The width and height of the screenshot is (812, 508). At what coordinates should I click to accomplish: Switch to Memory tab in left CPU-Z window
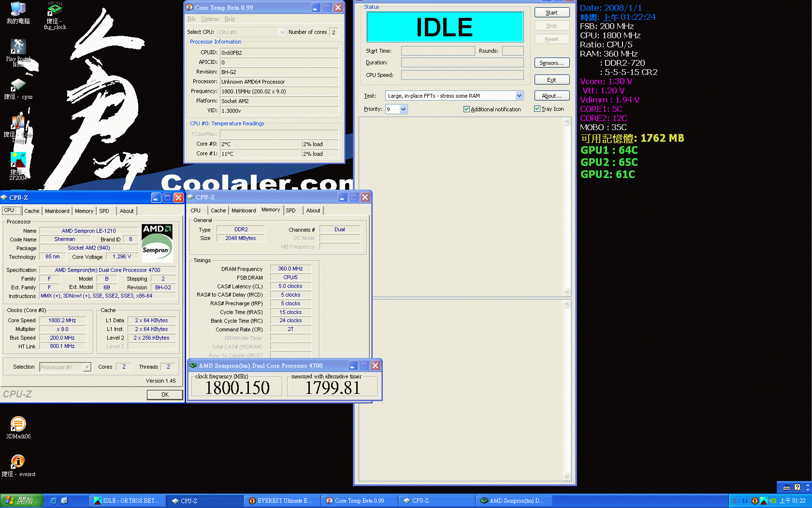tap(84, 211)
